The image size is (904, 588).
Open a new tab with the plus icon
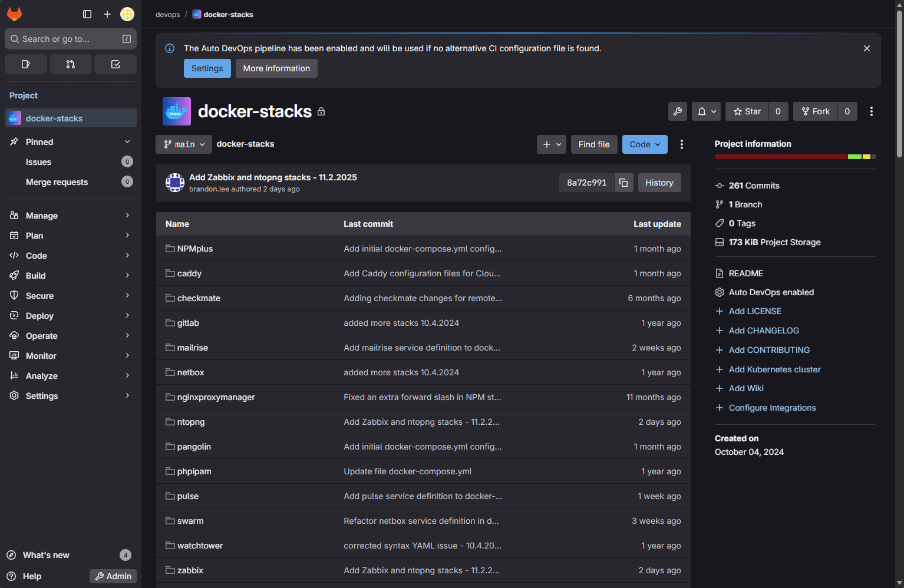(107, 14)
